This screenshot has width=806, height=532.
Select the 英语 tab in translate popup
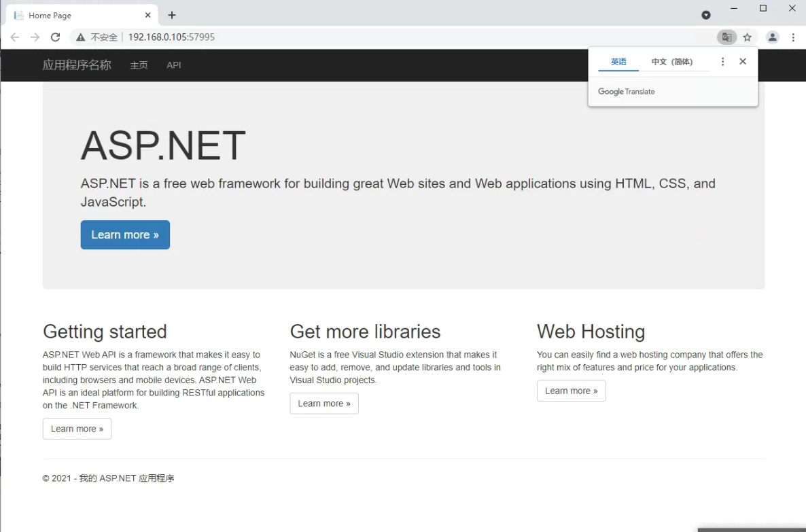[618, 62]
